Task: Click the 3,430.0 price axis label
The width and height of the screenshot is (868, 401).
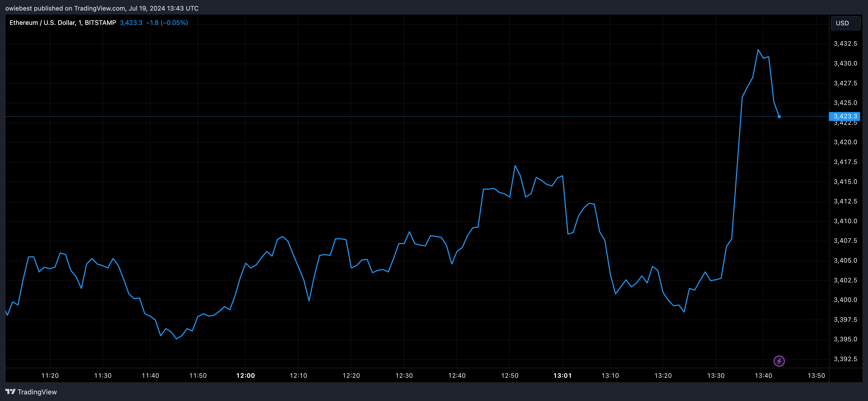Action: pos(845,63)
